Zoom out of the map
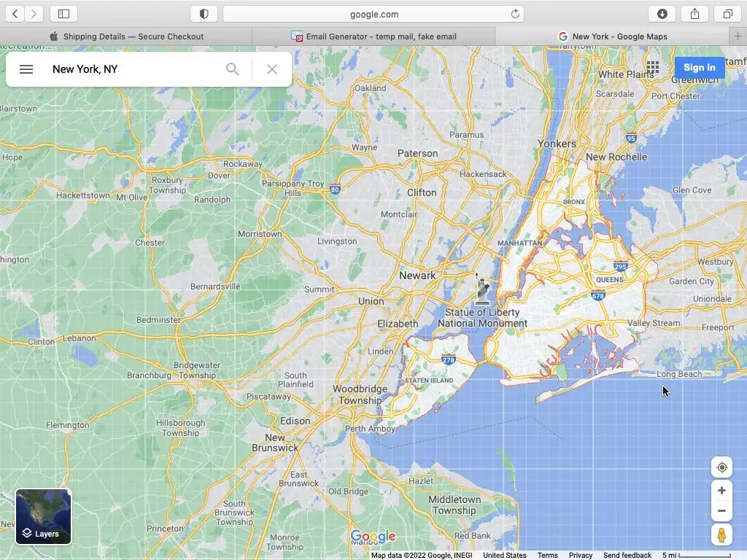This screenshot has width=747, height=560. 721,511
